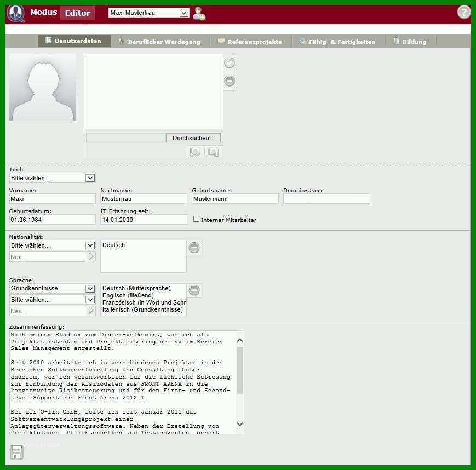
Task: Click the large photo preview box
Action: coord(153,91)
